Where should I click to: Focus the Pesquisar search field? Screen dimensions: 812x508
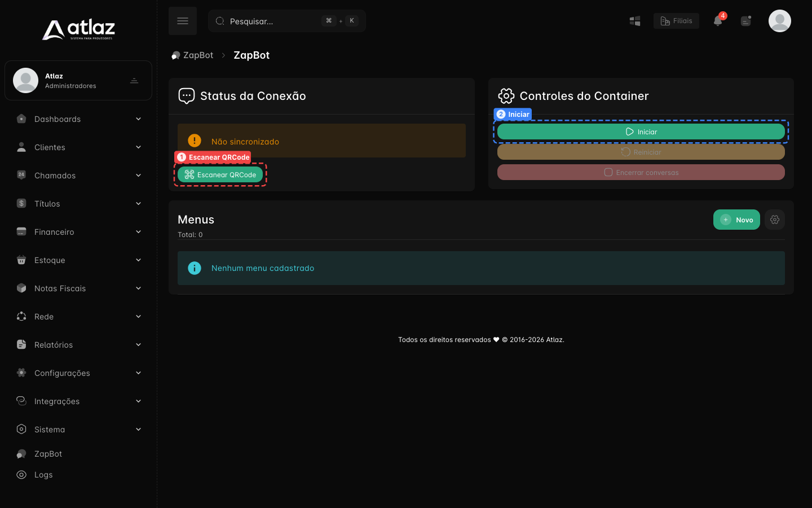pyautogui.click(x=287, y=21)
